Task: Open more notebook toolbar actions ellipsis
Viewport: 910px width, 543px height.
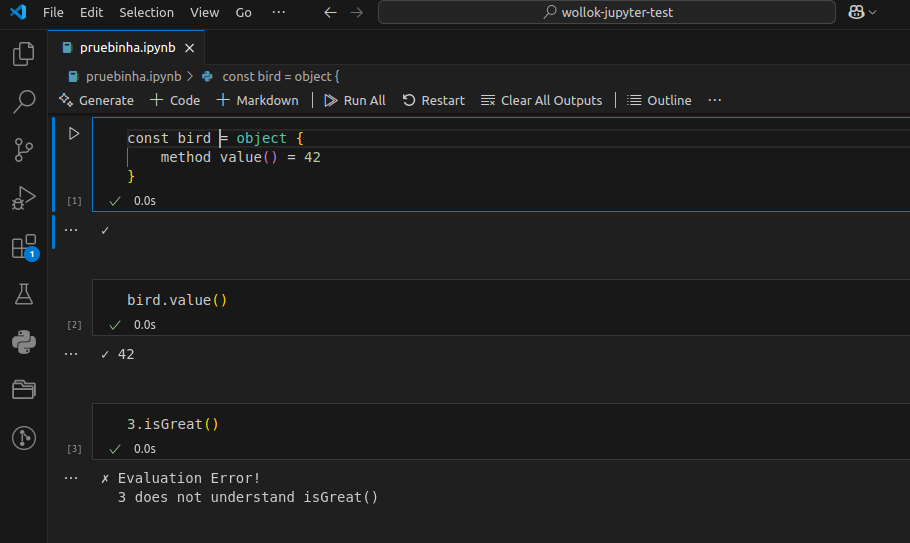Action: point(714,100)
